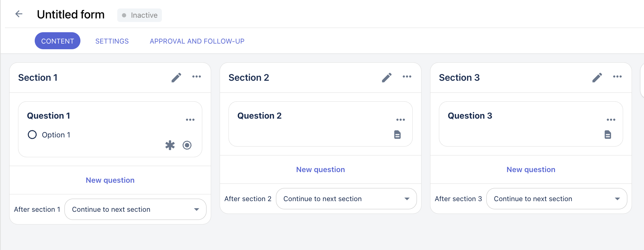This screenshot has width=644, height=250.
Task: Expand the After section 1 dropdown
Action: pos(135,209)
